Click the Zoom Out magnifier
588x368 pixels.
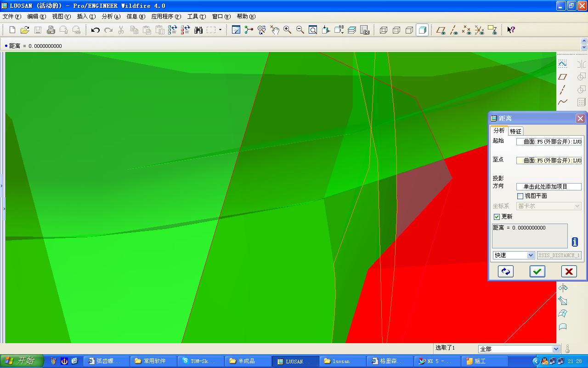coord(300,30)
